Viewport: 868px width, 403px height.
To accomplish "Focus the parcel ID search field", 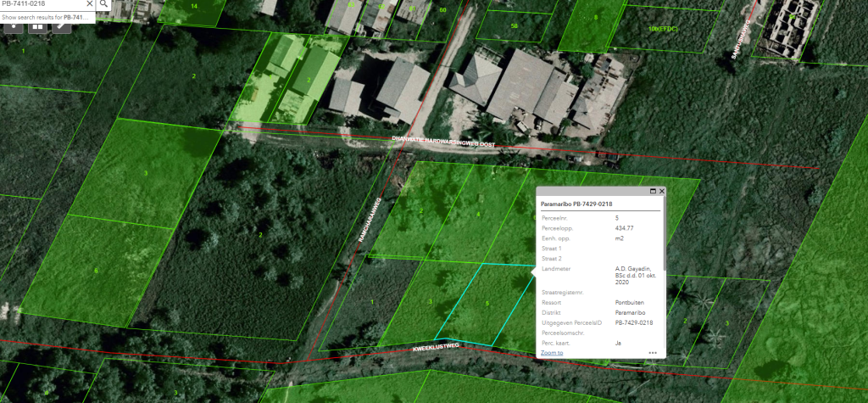I will 41,4.
